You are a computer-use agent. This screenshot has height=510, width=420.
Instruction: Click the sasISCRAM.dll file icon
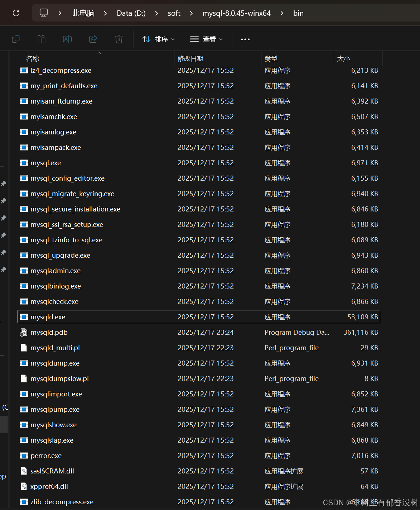point(24,471)
